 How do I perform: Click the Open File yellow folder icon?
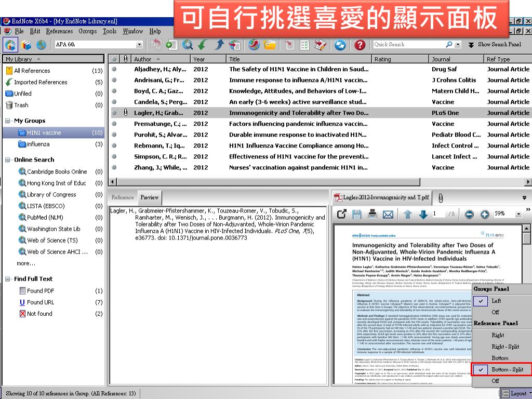pyautogui.click(x=270, y=45)
